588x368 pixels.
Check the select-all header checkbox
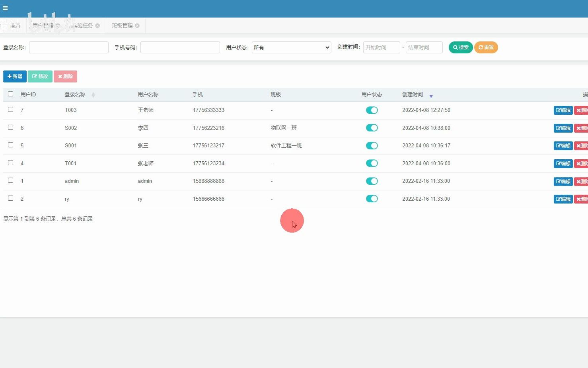point(11,94)
